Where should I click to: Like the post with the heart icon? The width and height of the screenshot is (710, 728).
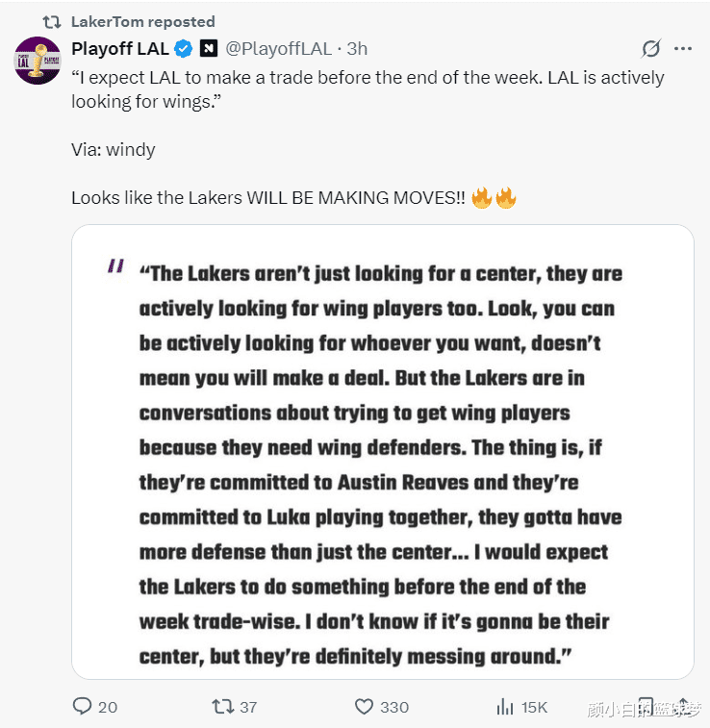364,707
